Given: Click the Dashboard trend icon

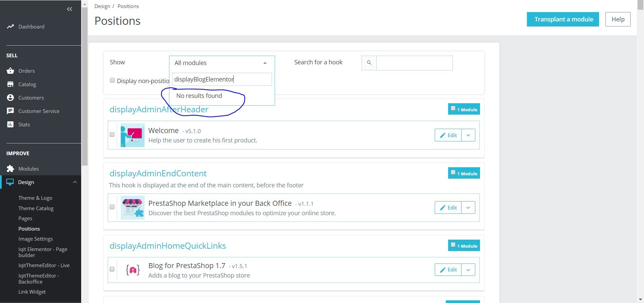Looking at the screenshot, I should [10, 26].
